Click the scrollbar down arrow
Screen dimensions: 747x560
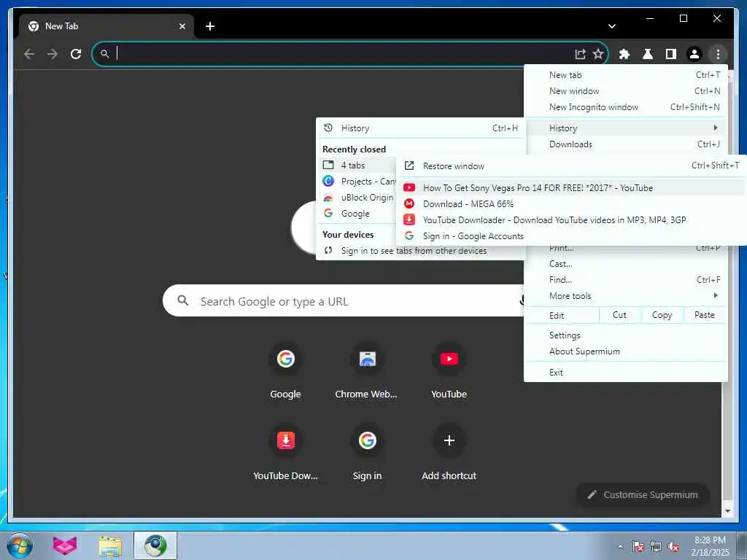pos(727,511)
